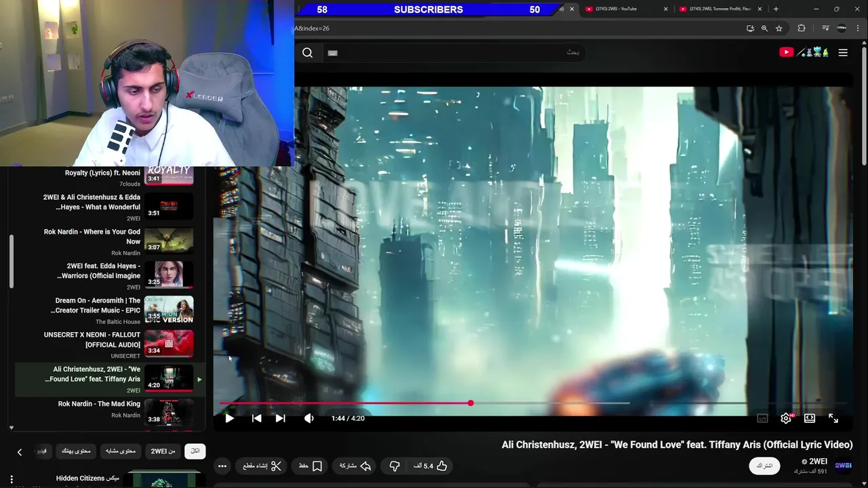The image size is (868, 488).
Task: Select the محتوى مشابه filter chip
Action: [x=121, y=451]
